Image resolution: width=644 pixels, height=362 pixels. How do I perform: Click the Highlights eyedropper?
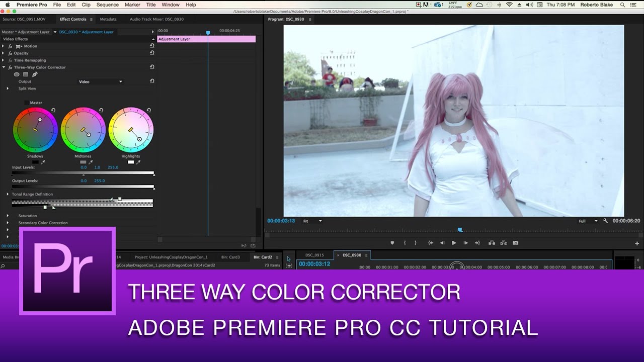pyautogui.click(x=138, y=162)
